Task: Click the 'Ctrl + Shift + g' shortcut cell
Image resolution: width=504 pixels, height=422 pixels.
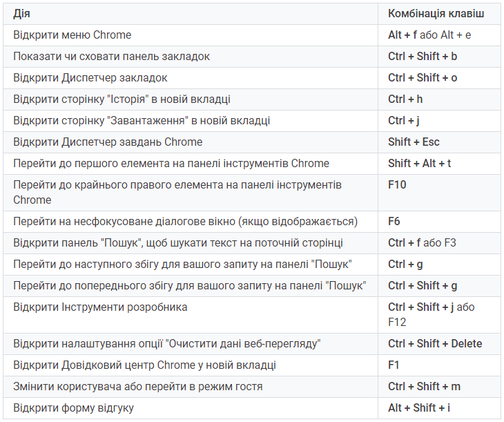Action: pos(439,286)
